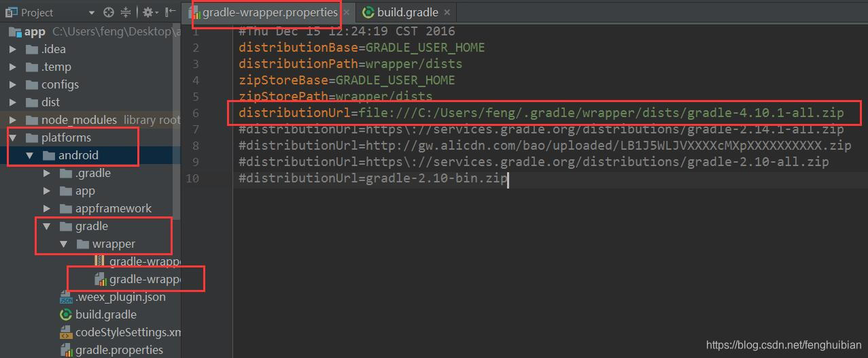Select the .idea folder row
This screenshot has height=358, width=868.
click(x=91, y=49)
